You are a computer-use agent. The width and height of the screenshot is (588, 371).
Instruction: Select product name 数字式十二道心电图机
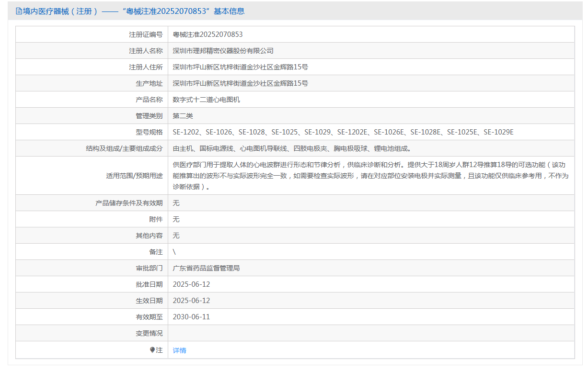[206, 100]
